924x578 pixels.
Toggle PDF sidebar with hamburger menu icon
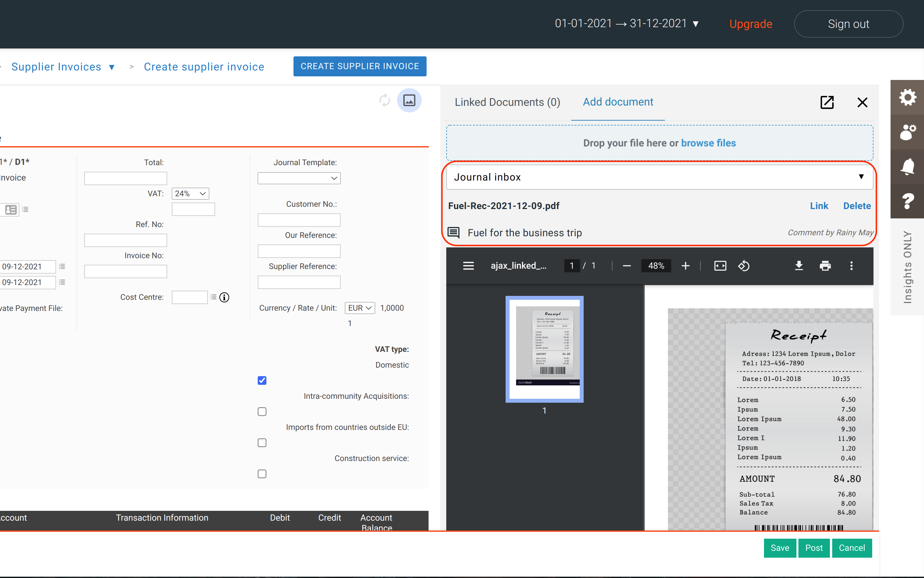pos(468,266)
